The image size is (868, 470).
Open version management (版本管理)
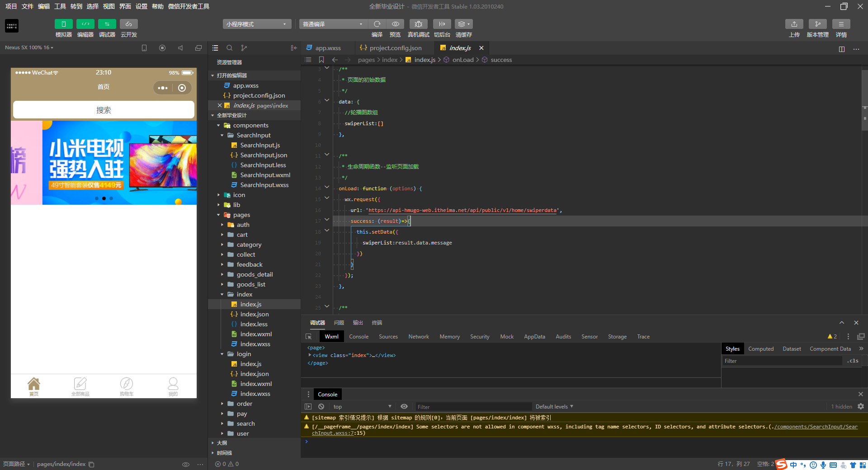point(817,24)
